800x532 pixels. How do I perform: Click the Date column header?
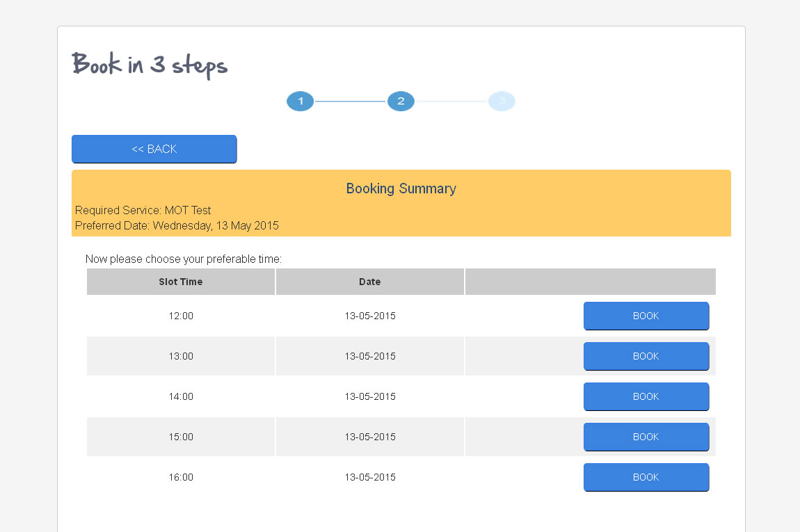pos(369,282)
